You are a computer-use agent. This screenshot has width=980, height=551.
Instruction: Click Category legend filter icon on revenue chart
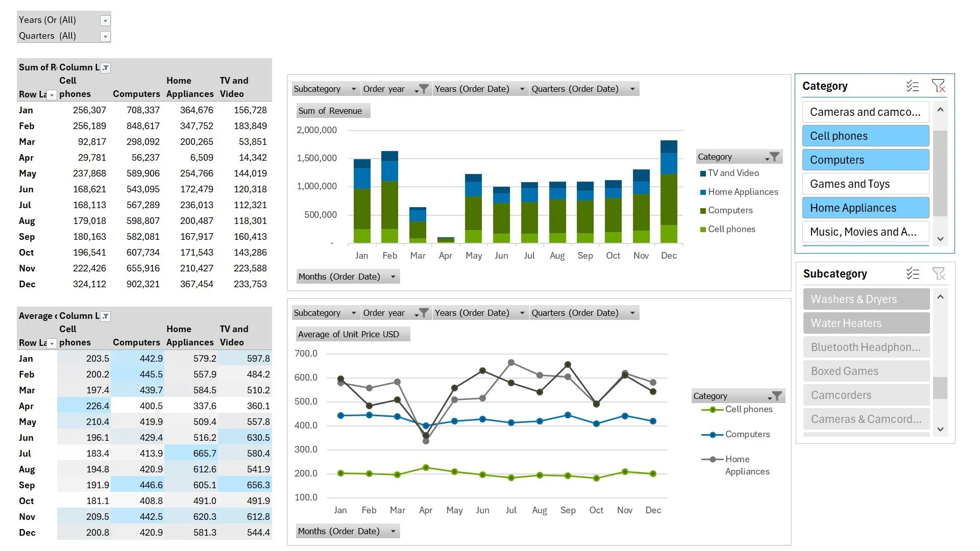[773, 157]
